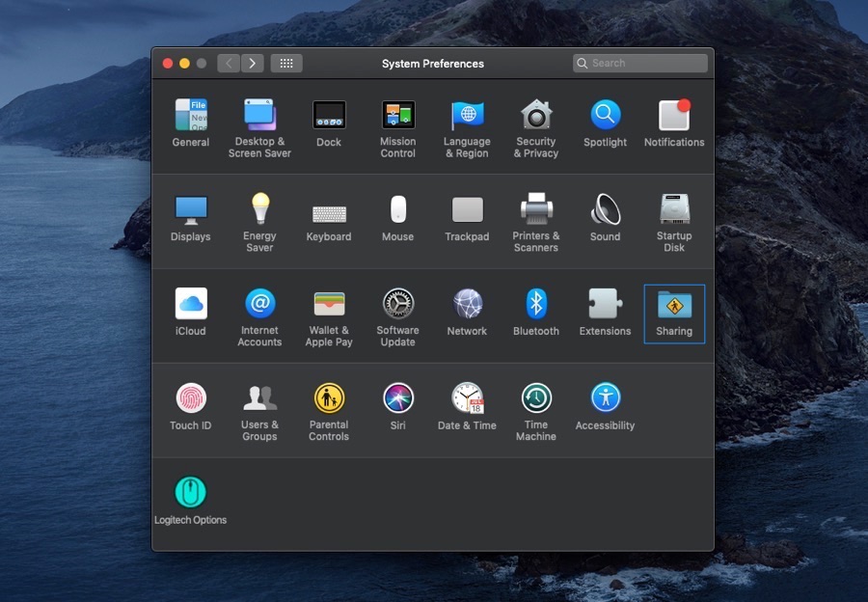This screenshot has width=868, height=602.
Task: Go back with the left arrow button
Action: pyautogui.click(x=229, y=63)
